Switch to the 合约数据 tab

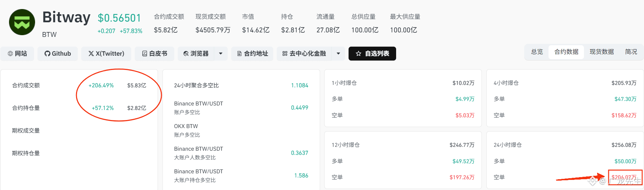point(566,52)
